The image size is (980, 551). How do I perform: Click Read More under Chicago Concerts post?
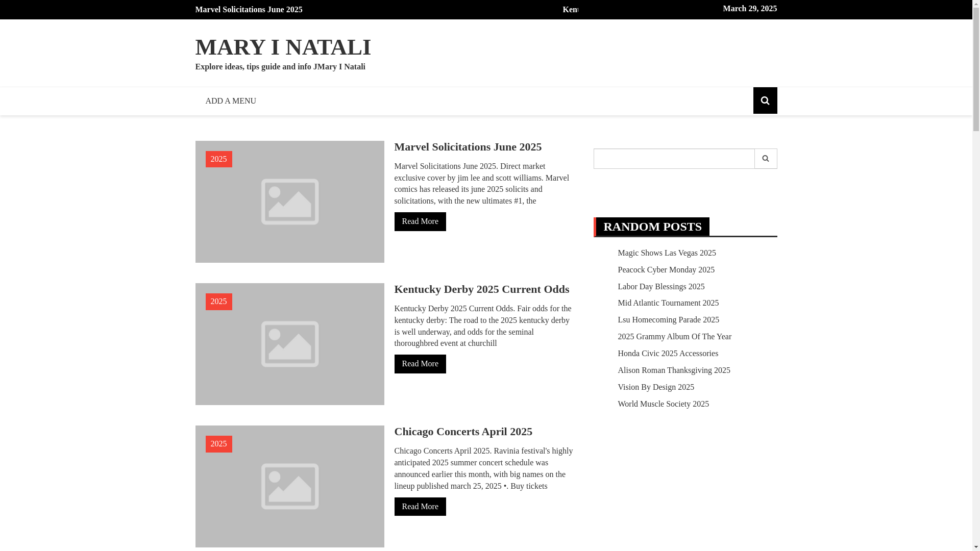[420, 507]
